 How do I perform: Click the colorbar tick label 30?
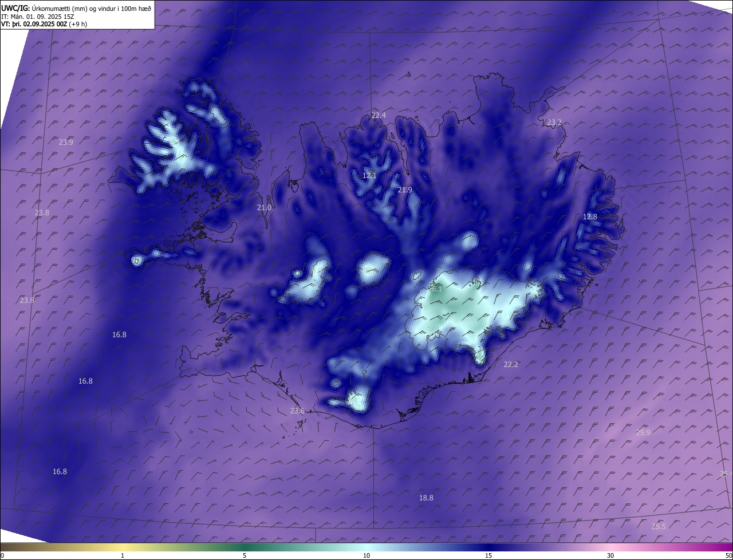[x=610, y=555]
